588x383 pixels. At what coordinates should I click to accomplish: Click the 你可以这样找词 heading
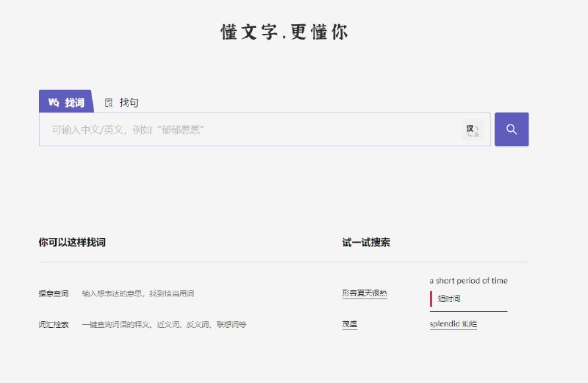[72, 243]
